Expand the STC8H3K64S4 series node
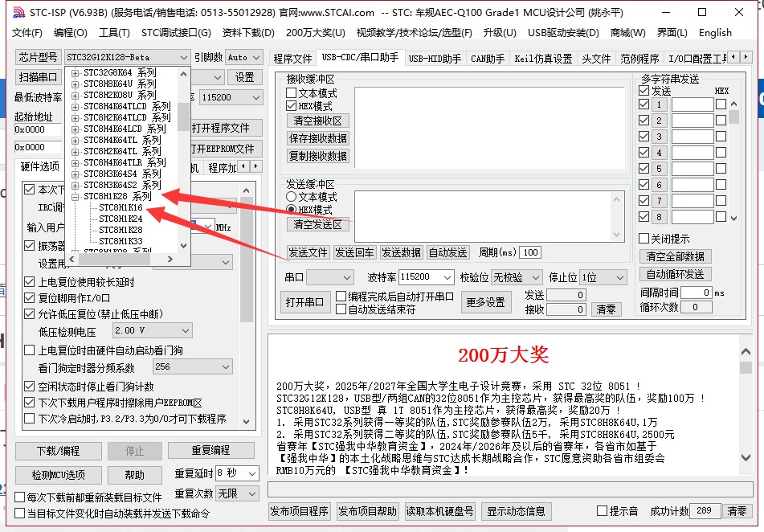This screenshot has width=764, height=532. coord(75,174)
